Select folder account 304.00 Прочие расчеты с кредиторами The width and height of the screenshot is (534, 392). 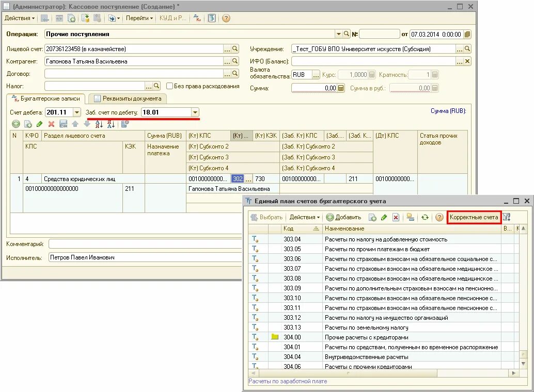click(x=374, y=337)
